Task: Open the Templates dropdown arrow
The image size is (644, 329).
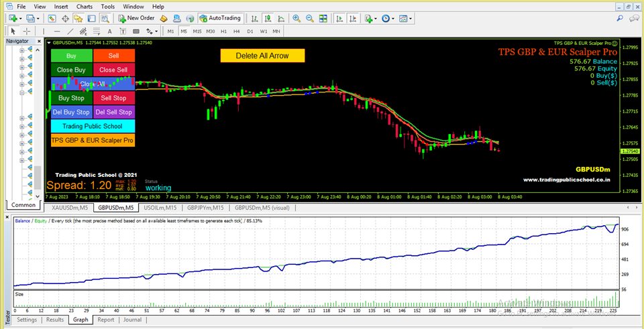Action: 411,19
